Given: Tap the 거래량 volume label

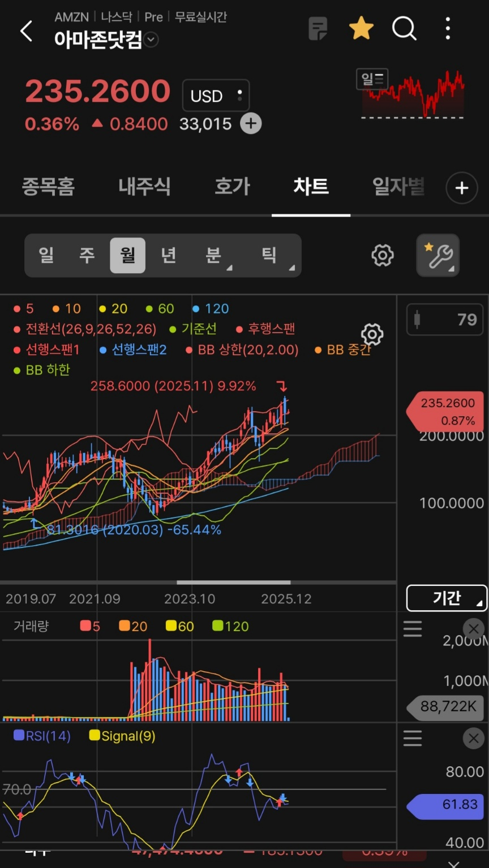Looking at the screenshot, I should (31, 626).
